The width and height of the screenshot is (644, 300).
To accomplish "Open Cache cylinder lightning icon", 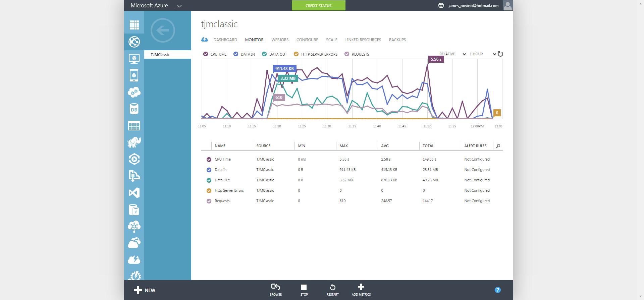I will click(134, 210).
